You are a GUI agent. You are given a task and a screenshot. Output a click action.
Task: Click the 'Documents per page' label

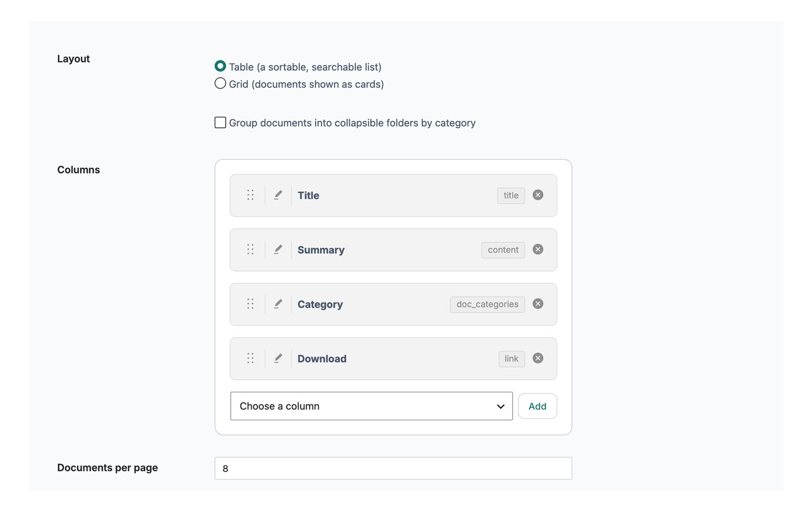[107, 468]
